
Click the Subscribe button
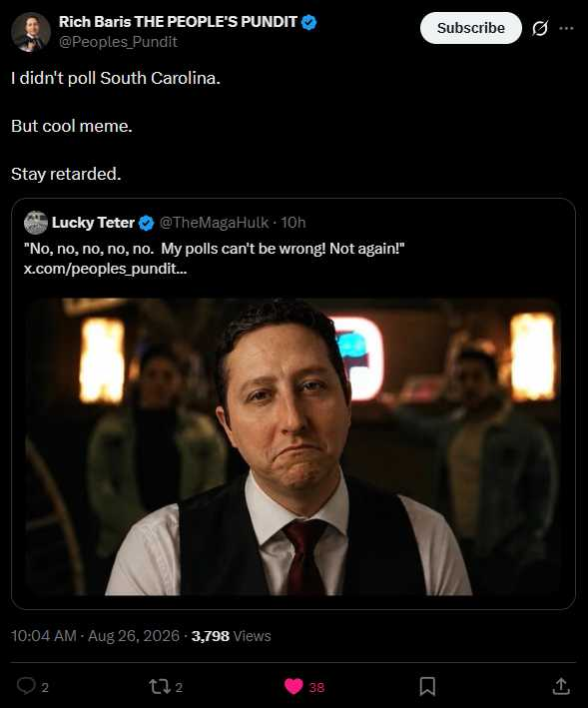[470, 28]
